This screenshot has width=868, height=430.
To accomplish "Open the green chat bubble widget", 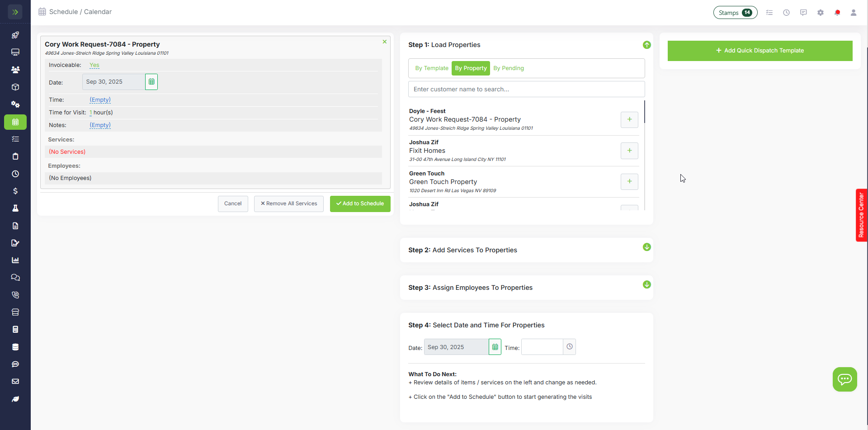I will click(844, 379).
